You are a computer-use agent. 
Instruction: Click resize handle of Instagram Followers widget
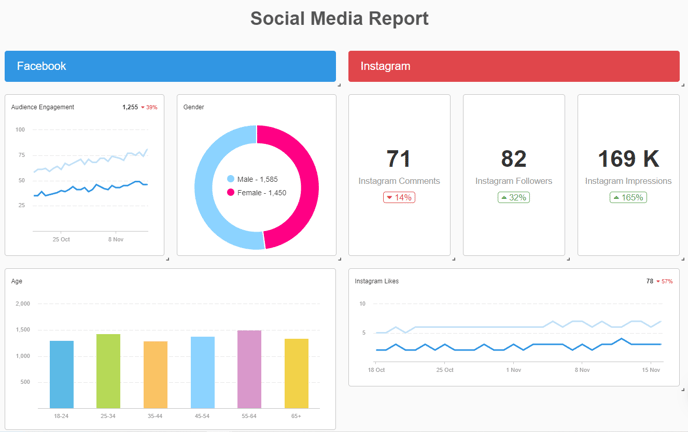(x=568, y=259)
